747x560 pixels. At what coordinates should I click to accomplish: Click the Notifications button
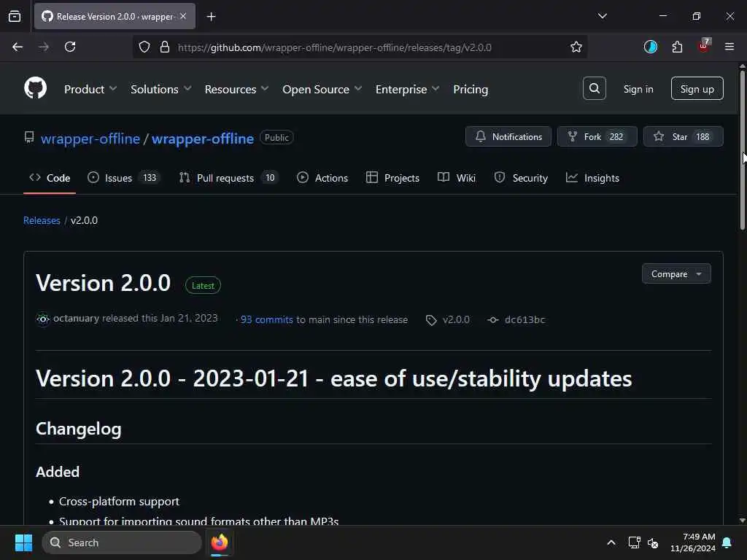coord(508,136)
